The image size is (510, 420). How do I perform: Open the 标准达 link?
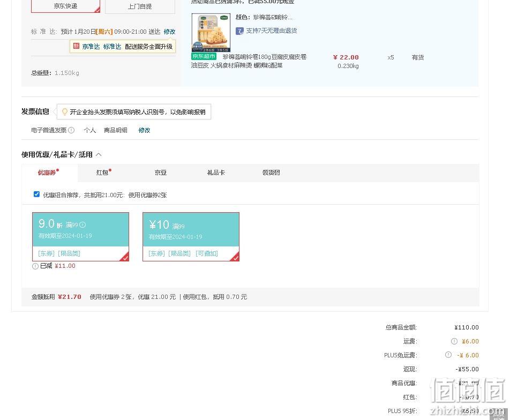pyautogui.click(x=112, y=47)
